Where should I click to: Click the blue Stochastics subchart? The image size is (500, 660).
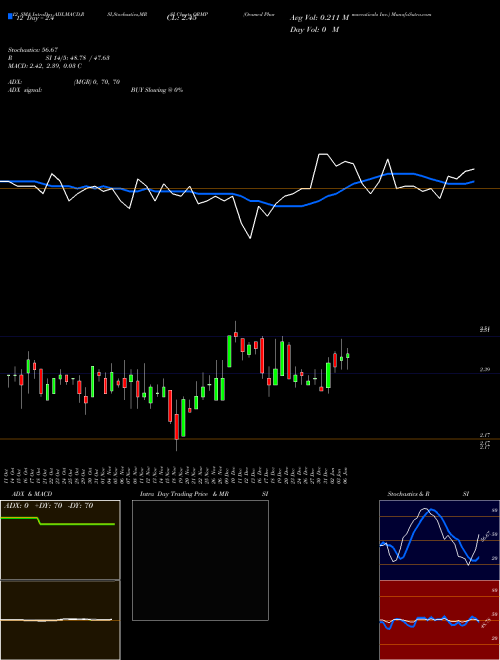pos(439,540)
